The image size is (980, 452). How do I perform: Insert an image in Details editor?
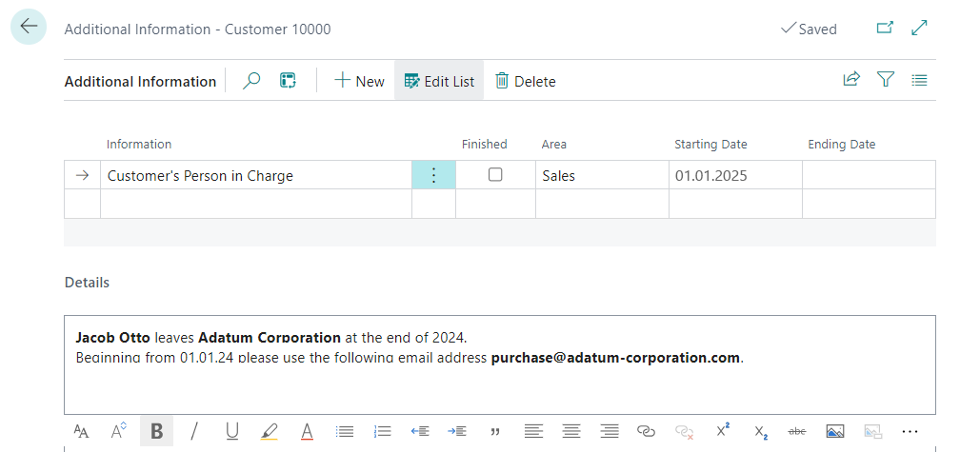835,431
